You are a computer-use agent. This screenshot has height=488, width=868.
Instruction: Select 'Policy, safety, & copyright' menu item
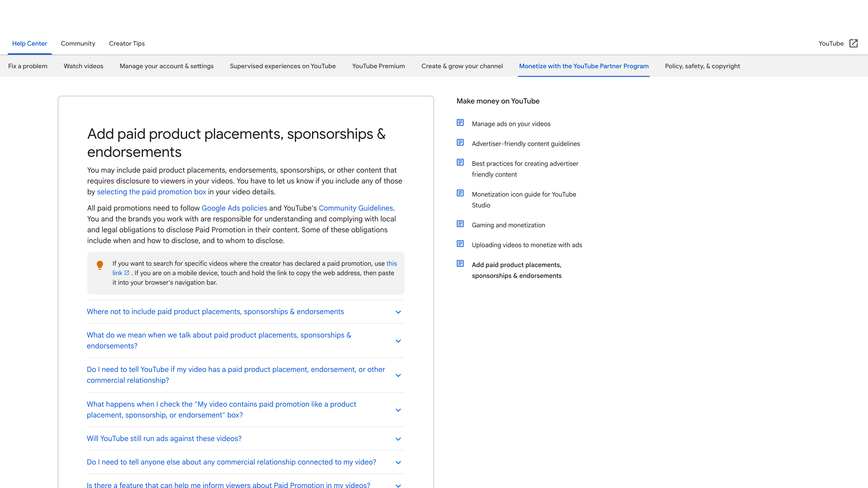[x=702, y=66]
